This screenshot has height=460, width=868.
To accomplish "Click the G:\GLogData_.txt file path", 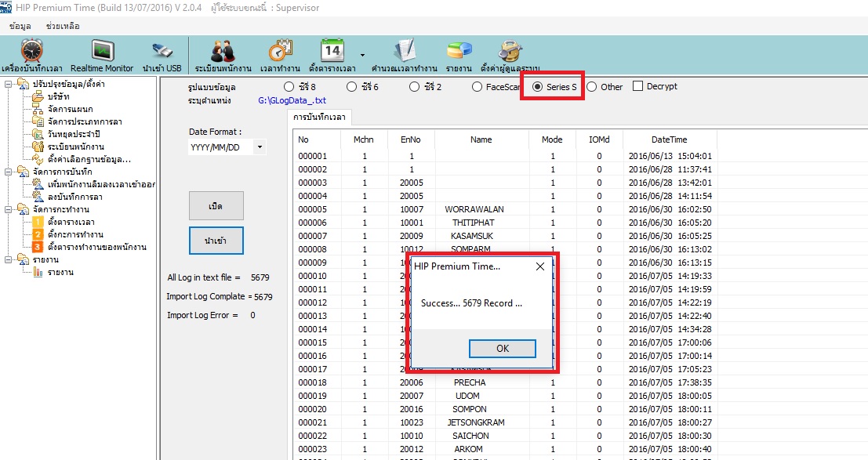I will coord(292,101).
